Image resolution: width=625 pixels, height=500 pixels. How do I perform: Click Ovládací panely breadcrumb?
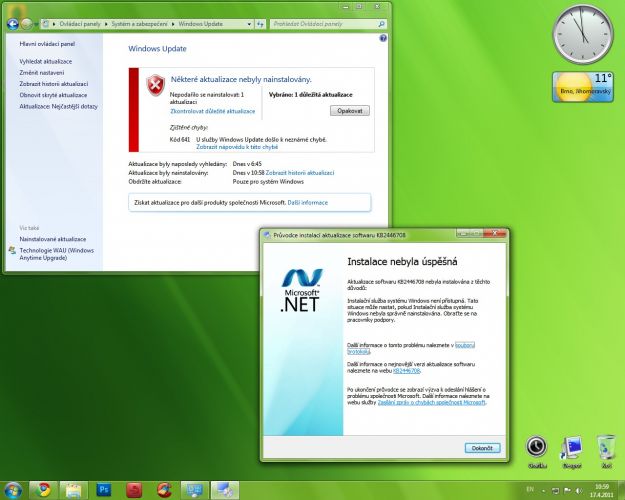80,24
